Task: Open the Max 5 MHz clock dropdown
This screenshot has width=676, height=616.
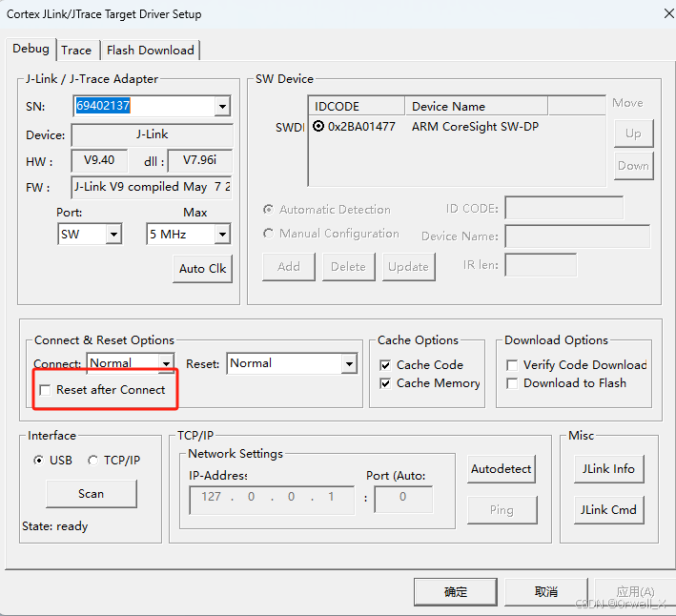Action: 222,234
